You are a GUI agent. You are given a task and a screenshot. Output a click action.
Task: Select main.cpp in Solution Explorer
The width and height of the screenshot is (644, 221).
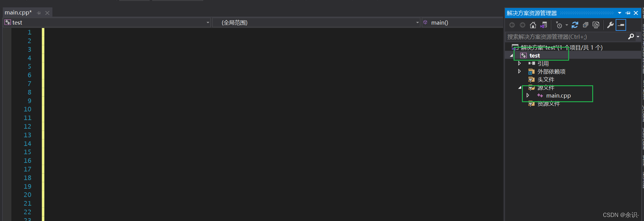click(559, 95)
